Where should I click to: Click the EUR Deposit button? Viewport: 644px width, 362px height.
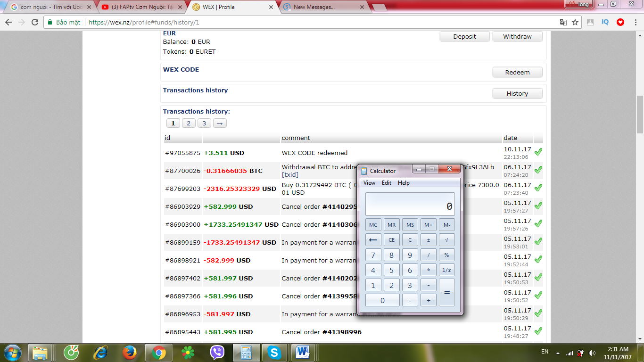click(465, 37)
